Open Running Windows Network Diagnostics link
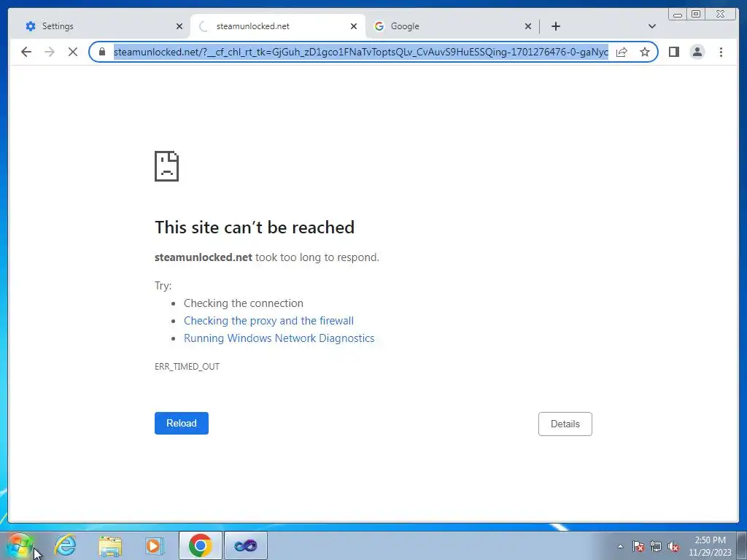 pos(279,338)
